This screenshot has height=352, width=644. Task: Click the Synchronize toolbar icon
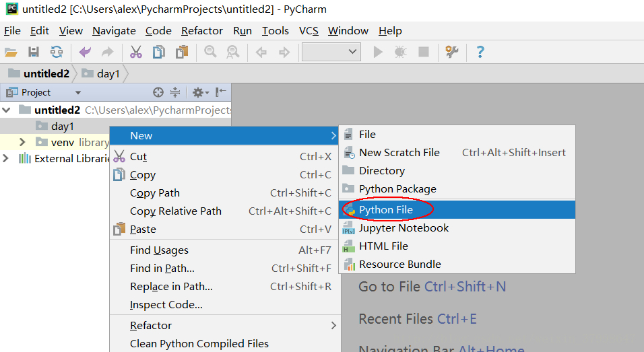(57, 52)
